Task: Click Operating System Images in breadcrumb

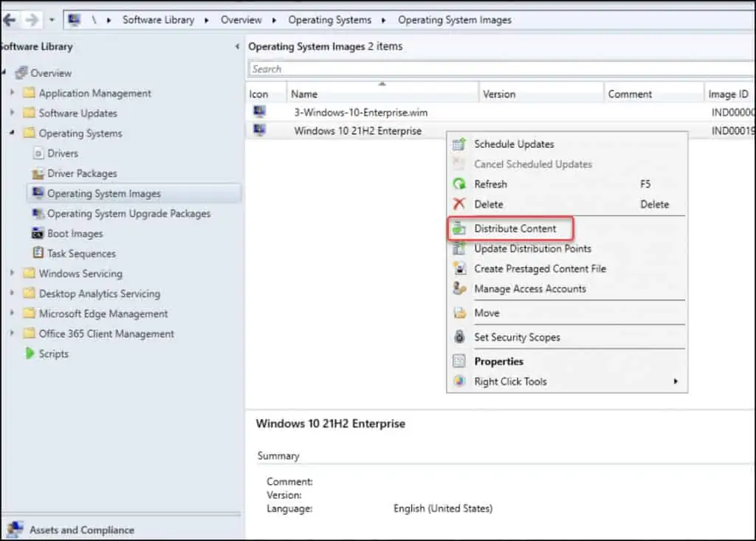Action: [455, 20]
